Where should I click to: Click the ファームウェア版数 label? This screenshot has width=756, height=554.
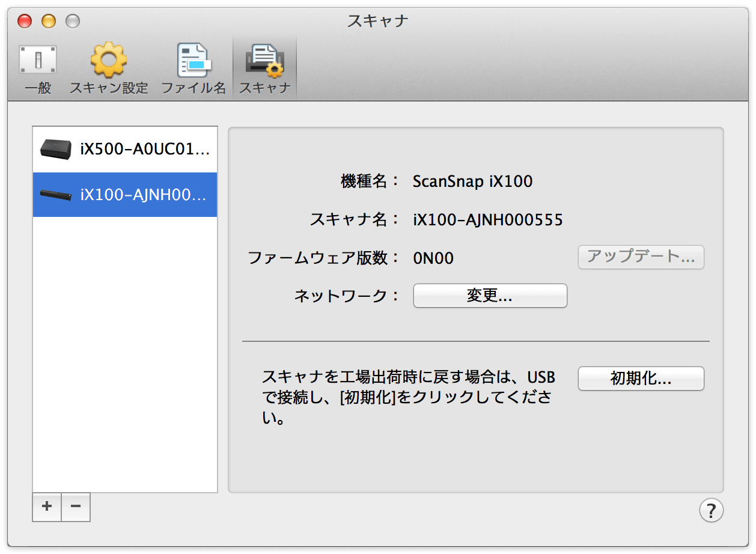[324, 258]
